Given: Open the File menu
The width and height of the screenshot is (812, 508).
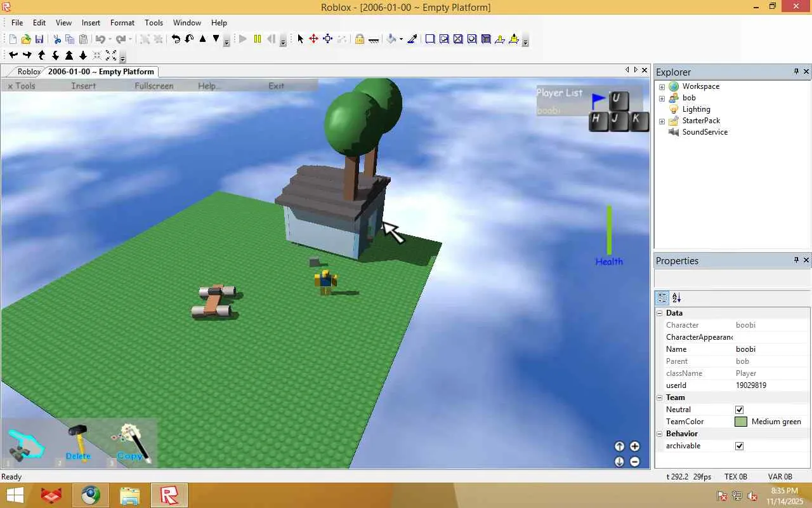Looking at the screenshot, I should pyautogui.click(x=17, y=22).
